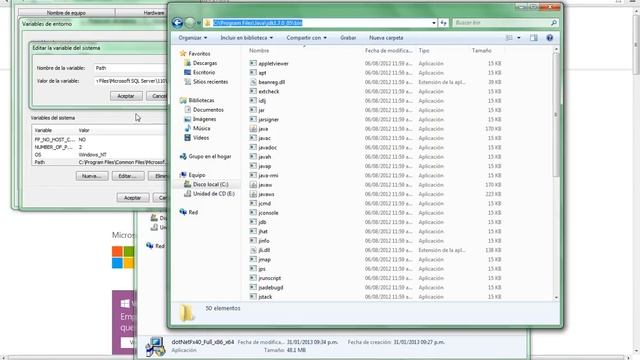Screen dimensions: 640x360
Task: Open Vídeos library
Action: (201, 138)
